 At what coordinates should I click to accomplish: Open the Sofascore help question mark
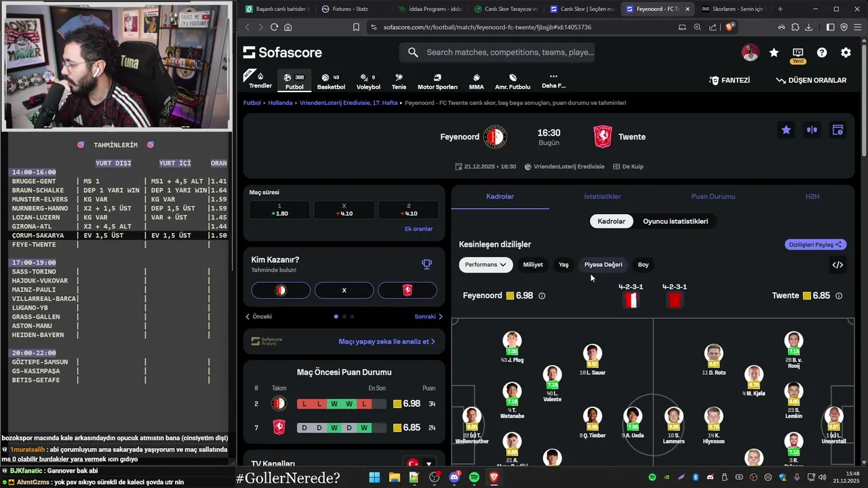(822, 53)
